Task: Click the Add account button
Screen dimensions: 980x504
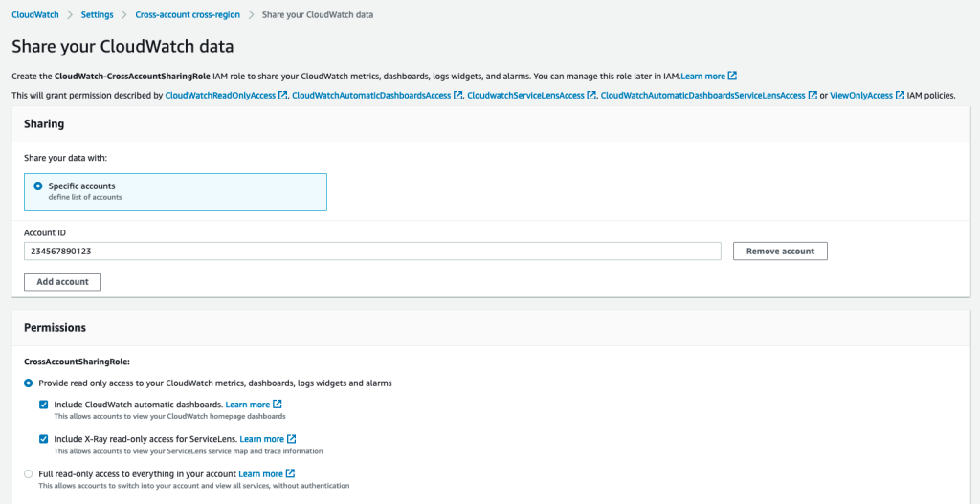Action: [62, 282]
